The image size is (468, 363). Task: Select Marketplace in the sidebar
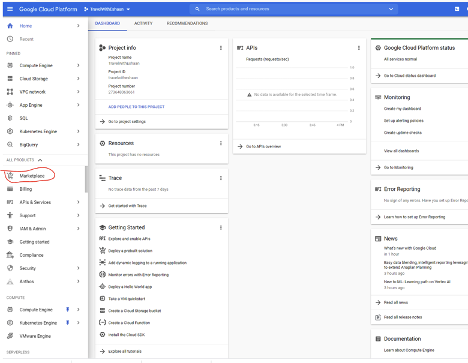pos(32,176)
